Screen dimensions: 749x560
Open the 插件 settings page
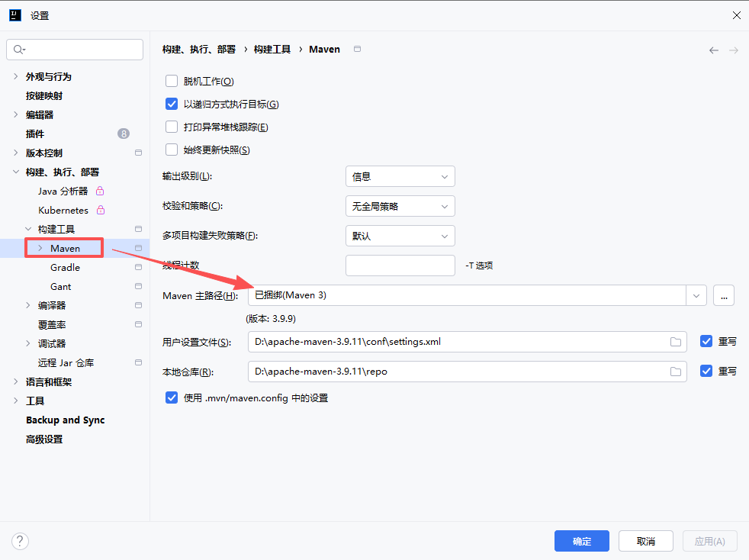[x=35, y=134]
